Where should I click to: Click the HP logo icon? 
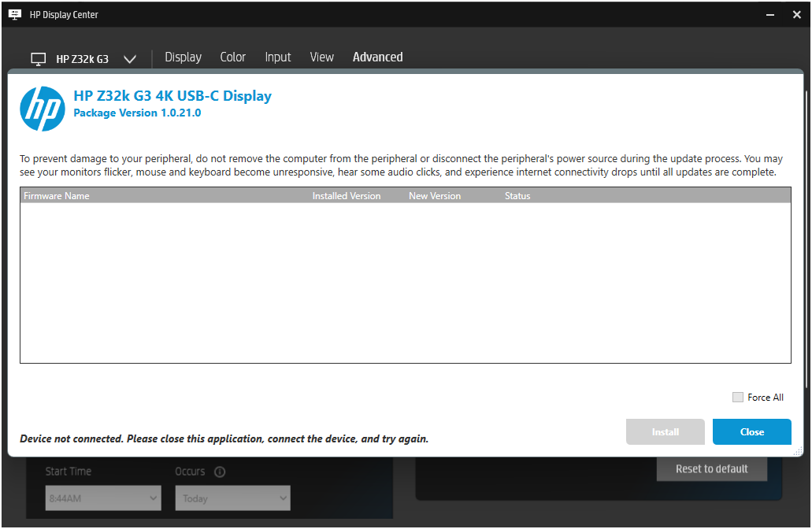click(x=43, y=108)
